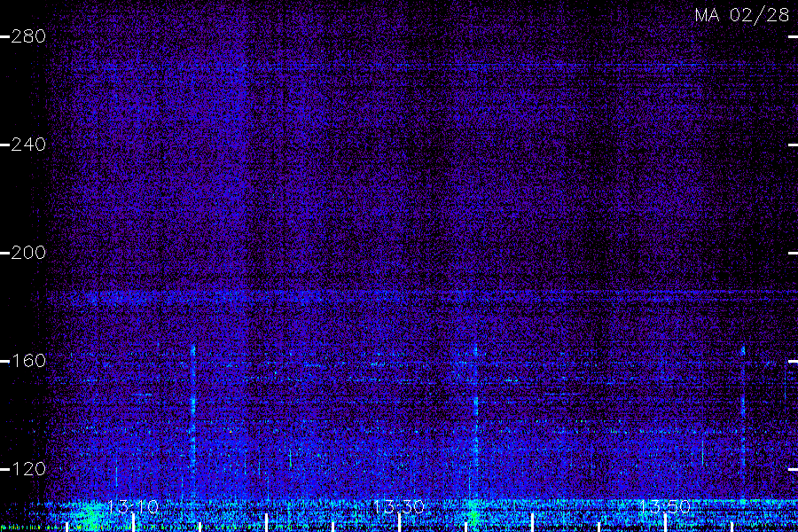Click the 13:30 time label
Image resolution: width=798 pixels, height=532 pixels.
398,506
